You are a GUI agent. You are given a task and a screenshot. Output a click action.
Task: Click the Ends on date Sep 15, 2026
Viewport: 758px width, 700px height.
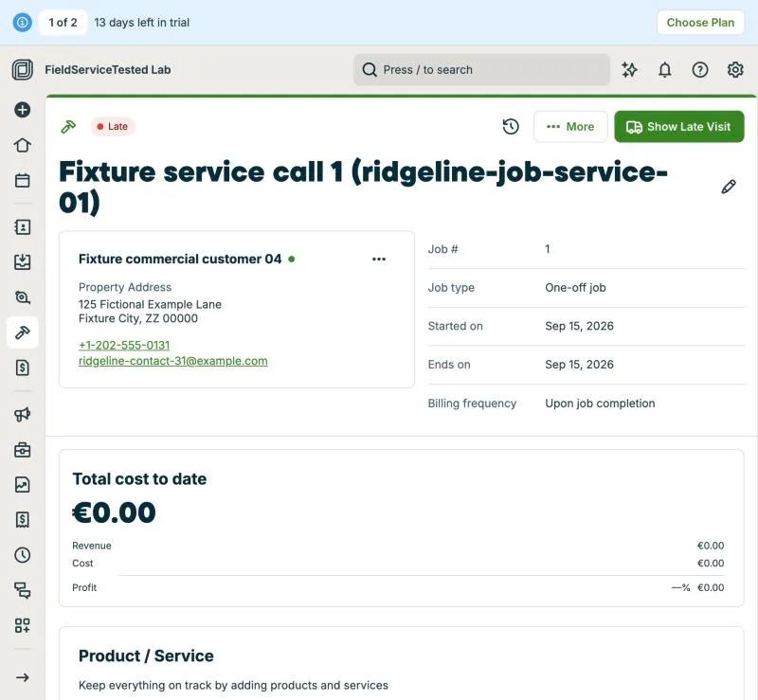(579, 365)
